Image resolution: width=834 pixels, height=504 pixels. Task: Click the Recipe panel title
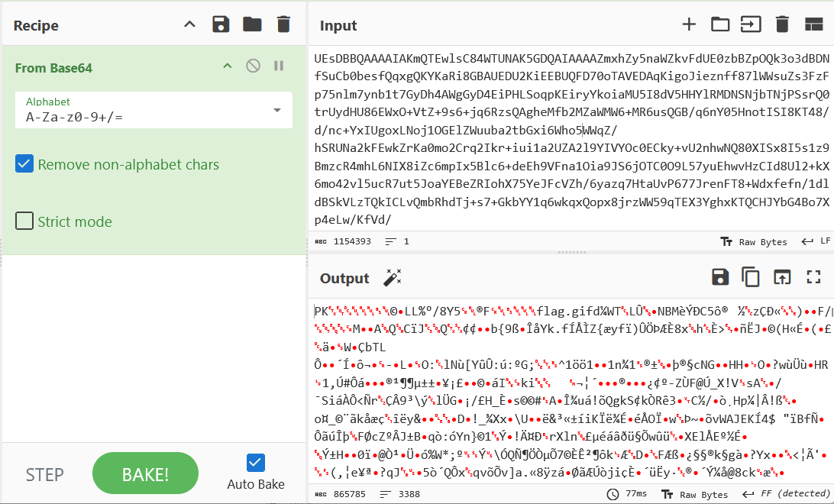click(x=36, y=25)
